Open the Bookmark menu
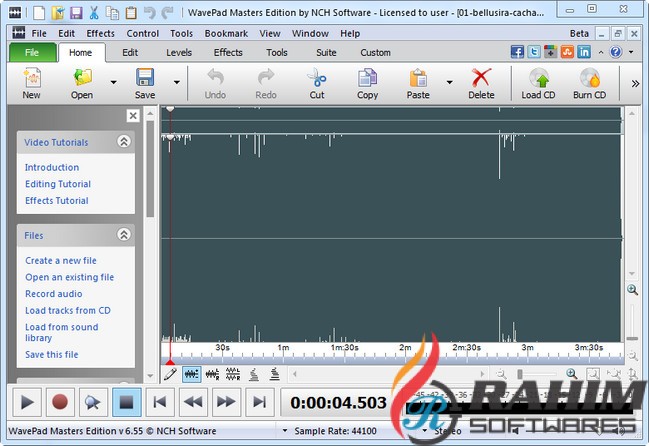 pos(226,34)
